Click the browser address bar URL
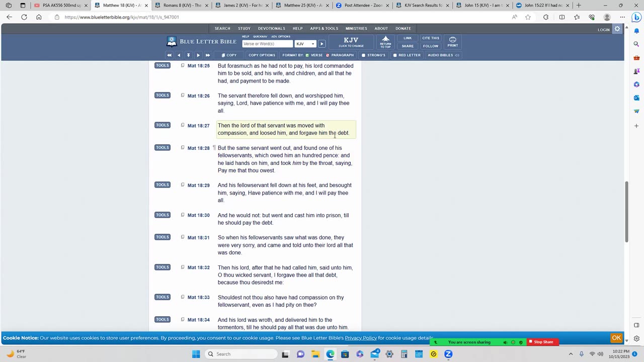Image resolution: width=644 pixels, height=362 pixels. click(x=122, y=17)
